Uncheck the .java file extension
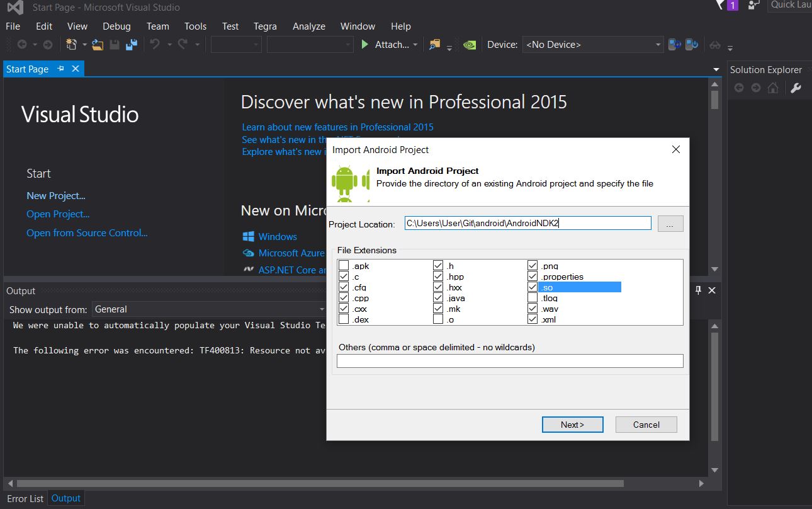 [x=438, y=298]
